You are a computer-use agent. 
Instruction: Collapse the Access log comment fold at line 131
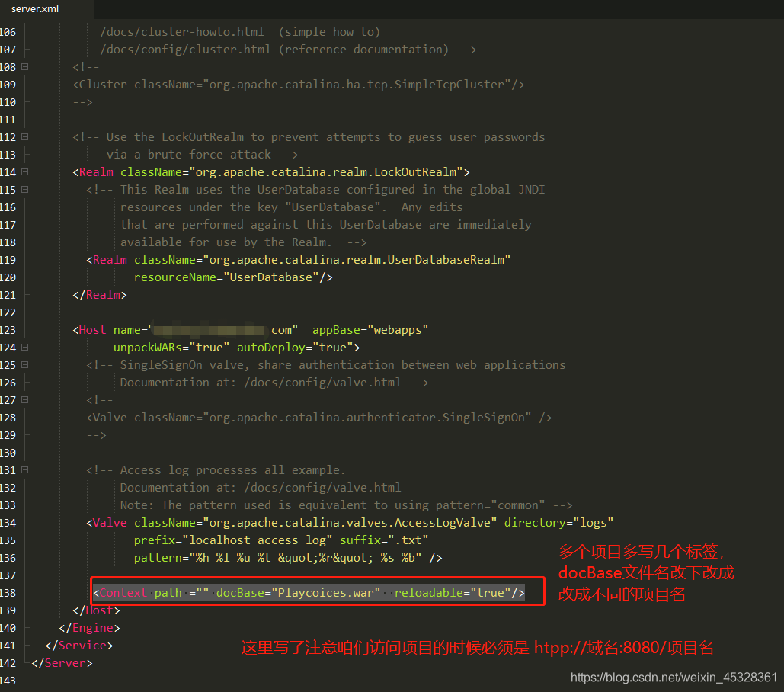click(x=24, y=469)
